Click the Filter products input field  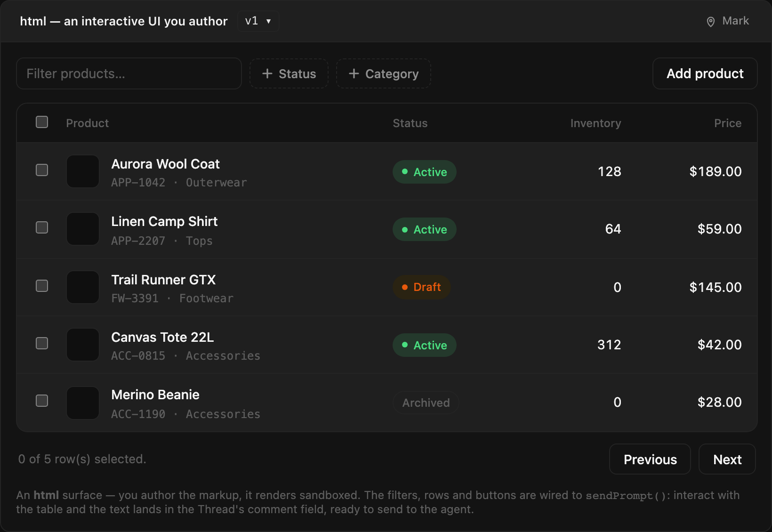click(129, 73)
